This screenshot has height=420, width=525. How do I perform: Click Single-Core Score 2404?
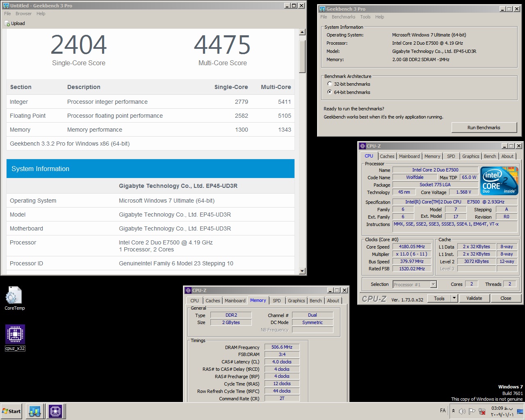(79, 45)
